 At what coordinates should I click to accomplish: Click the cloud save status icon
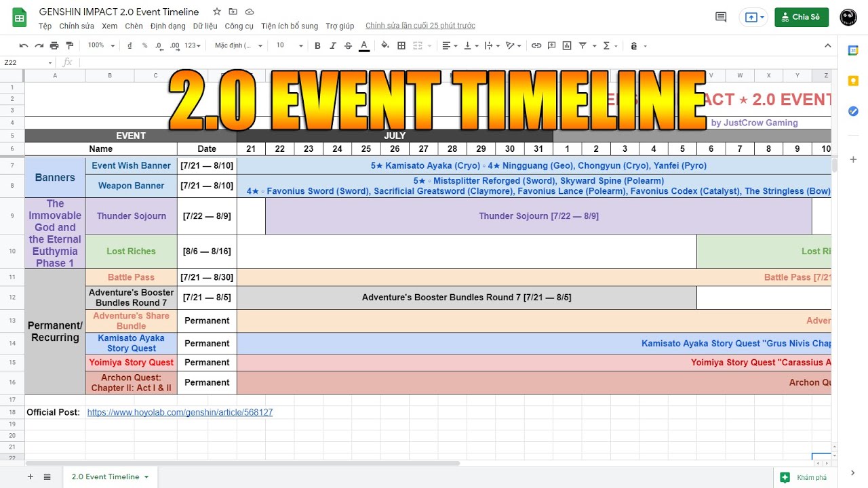pyautogui.click(x=250, y=12)
